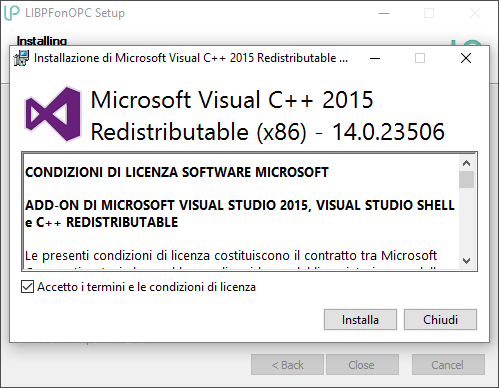Click the license scrollbar thumb
Viewport: 499px width, 388px height.
coord(466,180)
